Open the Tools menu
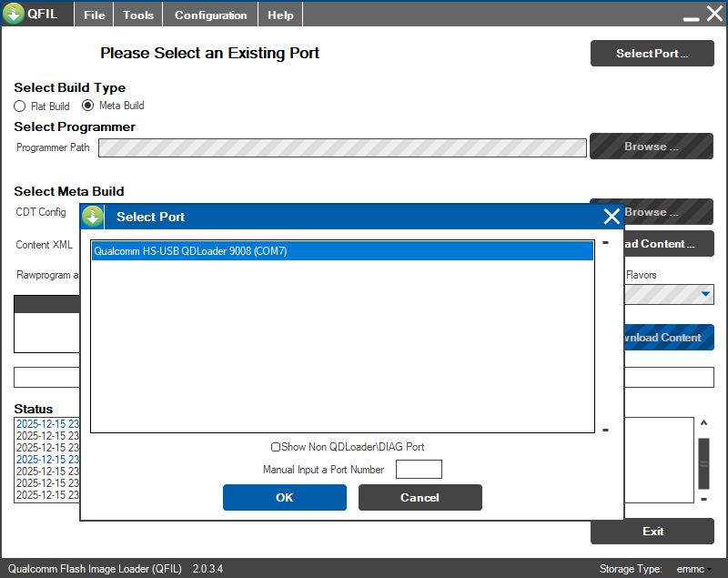 point(138,15)
